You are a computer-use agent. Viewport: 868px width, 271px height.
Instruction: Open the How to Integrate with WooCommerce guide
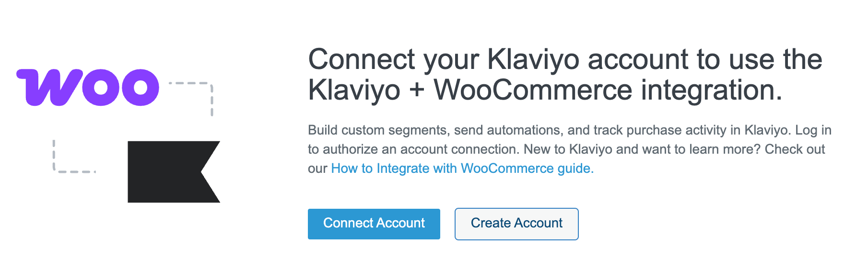coord(462,169)
